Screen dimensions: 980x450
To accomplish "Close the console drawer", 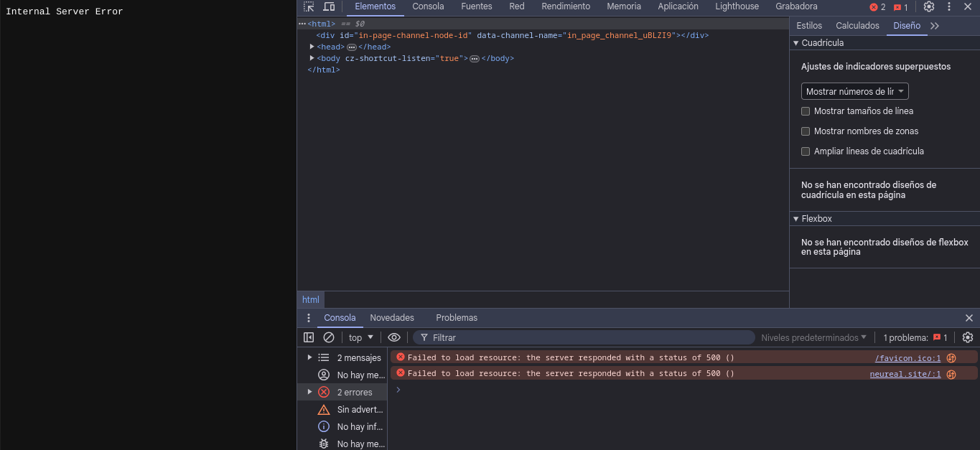I will 969,318.
